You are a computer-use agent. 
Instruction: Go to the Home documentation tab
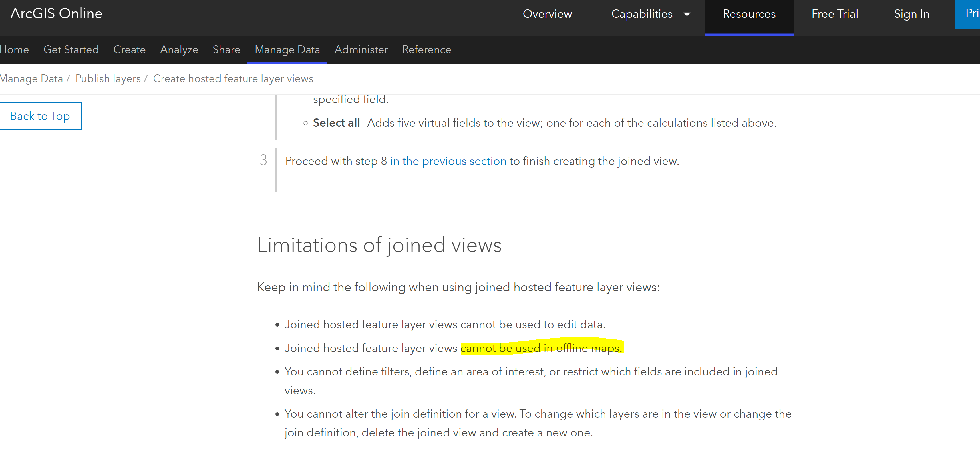point(15,50)
